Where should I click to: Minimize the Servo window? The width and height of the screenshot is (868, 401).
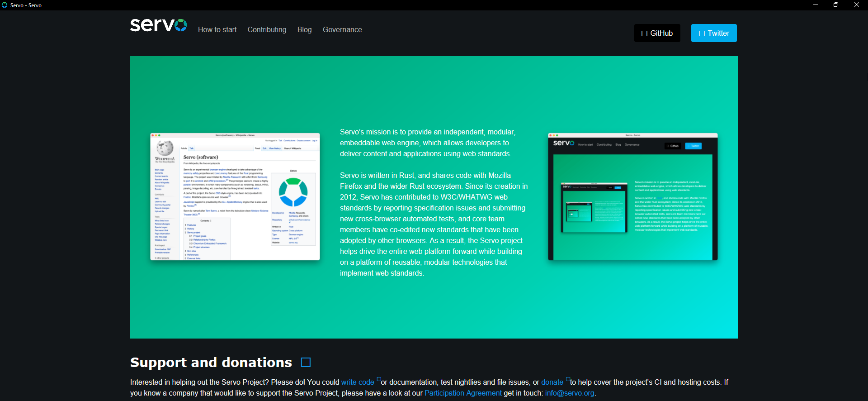tap(816, 5)
